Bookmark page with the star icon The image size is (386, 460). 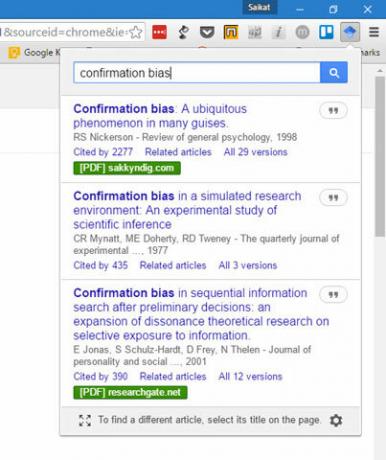[x=136, y=32]
